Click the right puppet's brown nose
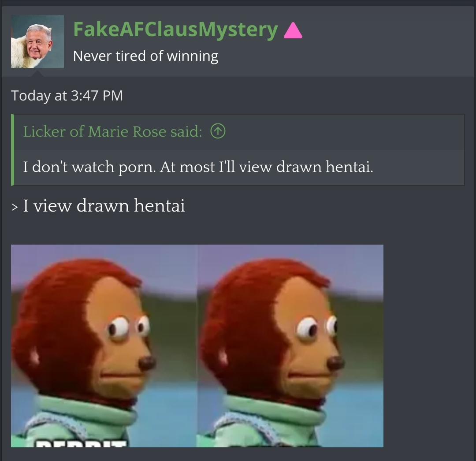This screenshot has width=476, height=461. [x=336, y=363]
